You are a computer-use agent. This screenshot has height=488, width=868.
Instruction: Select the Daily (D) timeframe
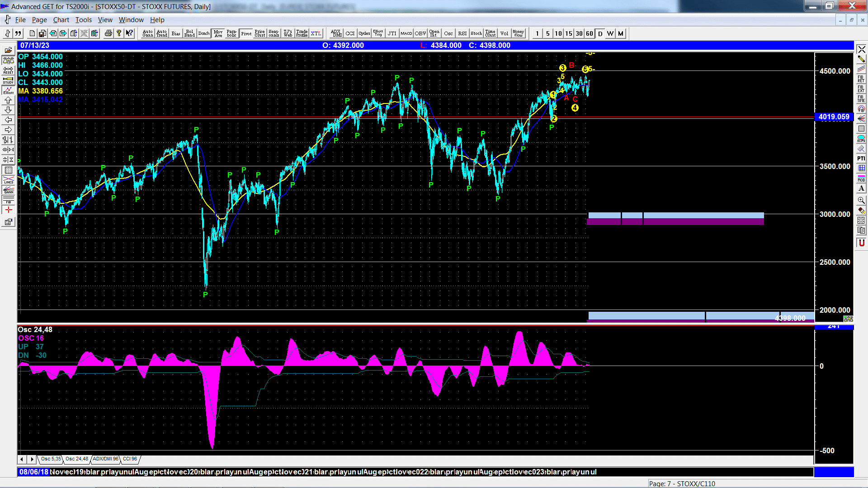(600, 33)
